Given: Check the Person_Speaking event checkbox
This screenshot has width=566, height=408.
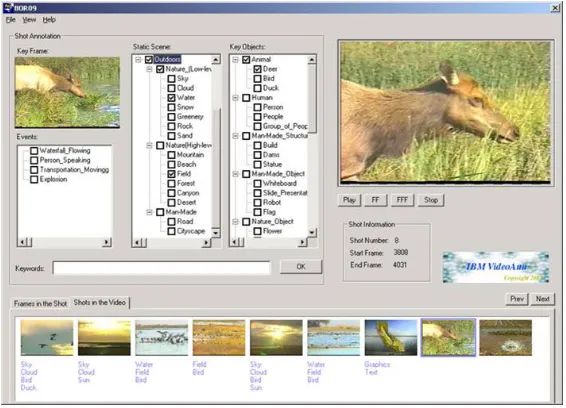Looking at the screenshot, I should click(x=34, y=160).
